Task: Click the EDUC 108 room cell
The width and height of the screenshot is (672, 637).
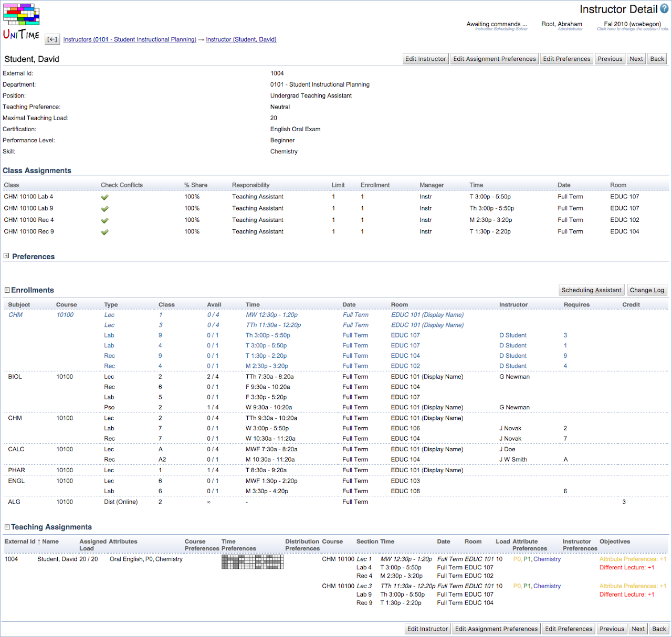Action: tap(405, 492)
